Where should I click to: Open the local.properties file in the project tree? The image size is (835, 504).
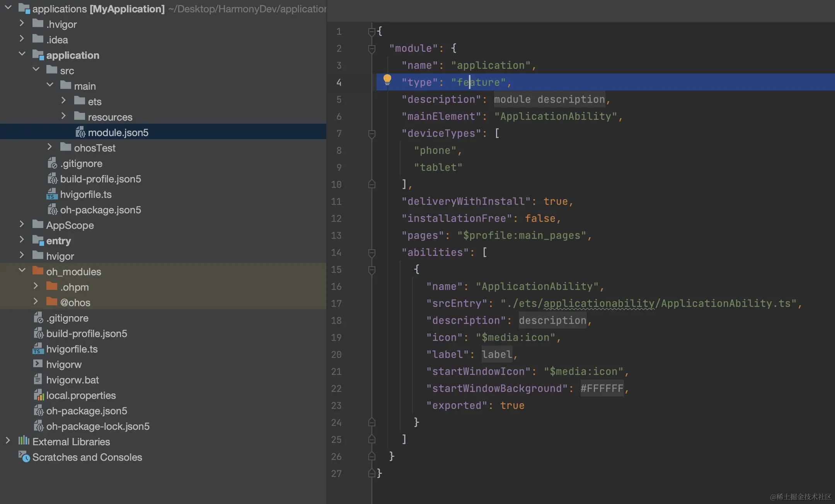[81, 395]
